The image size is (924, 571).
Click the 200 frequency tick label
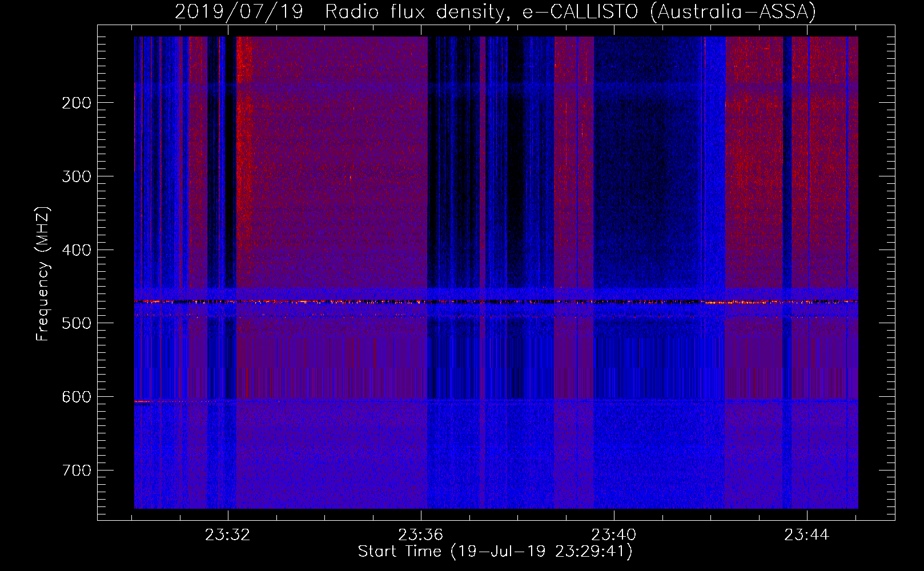tap(77, 103)
